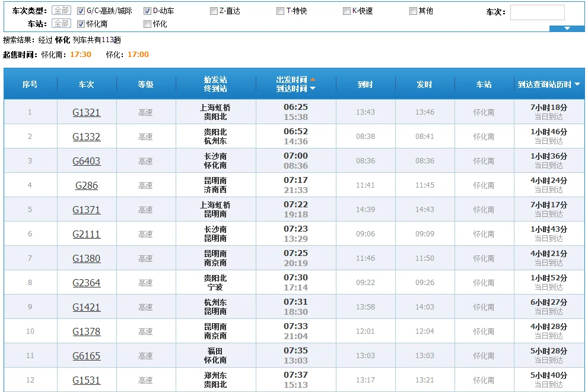Enable the K-快速 trains checkbox
The height and width of the screenshot is (392, 588).
[x=347, y=10]
